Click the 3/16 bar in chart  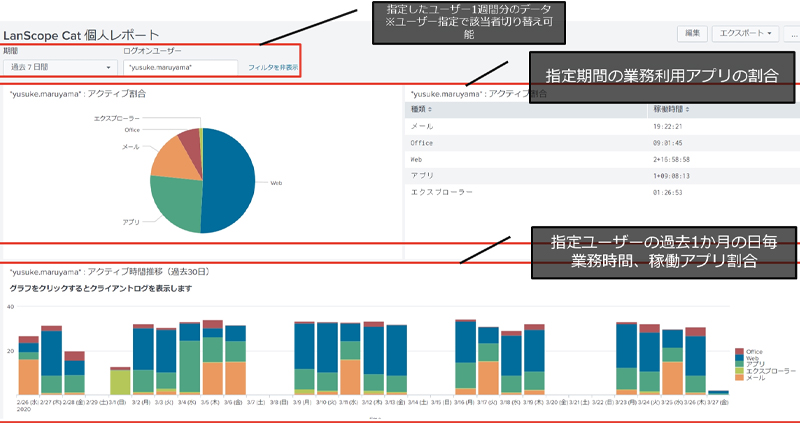coord(465,357)
